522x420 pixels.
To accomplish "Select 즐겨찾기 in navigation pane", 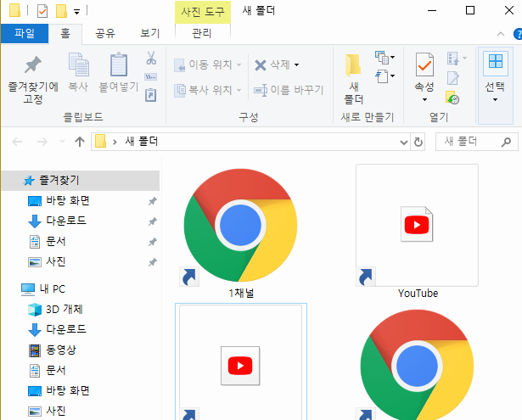I will click(x=81, y=181).
